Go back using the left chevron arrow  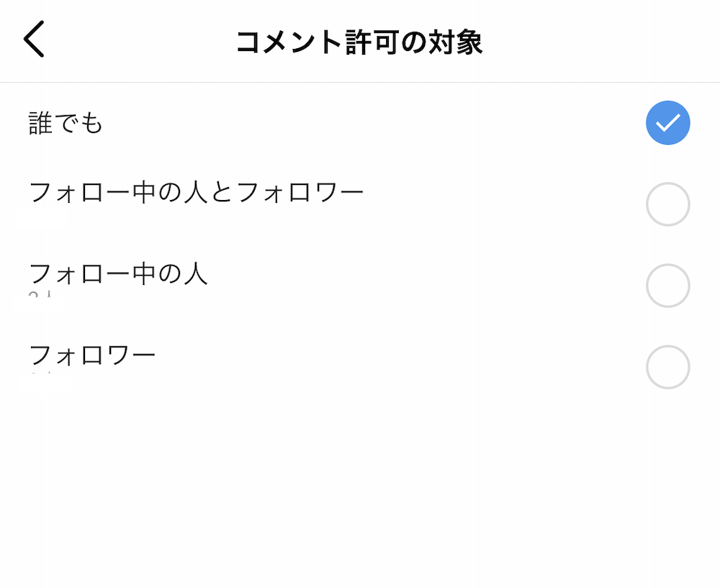pyautogui.click(x=34, y=39)
